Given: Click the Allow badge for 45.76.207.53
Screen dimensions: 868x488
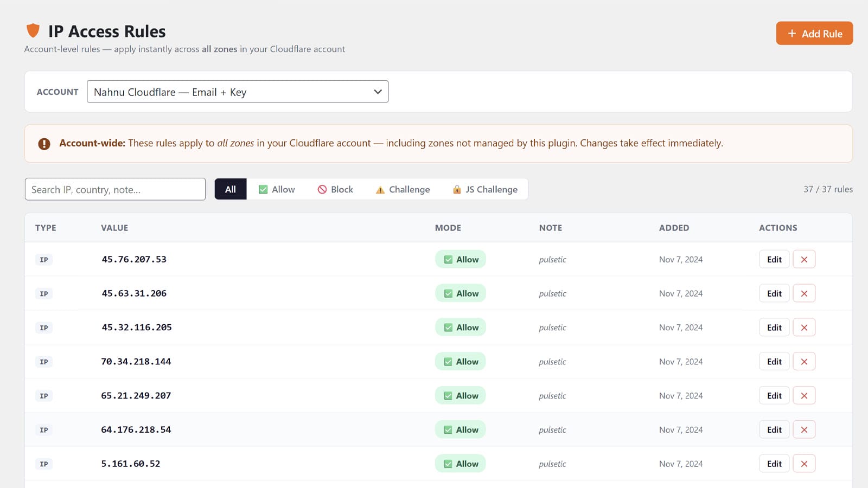Looking at the screenshot, I should click(461, 259).
